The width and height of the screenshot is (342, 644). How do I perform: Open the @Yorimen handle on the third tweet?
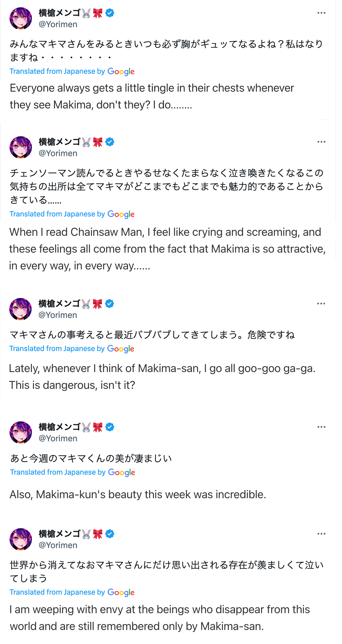coord(58,315)
